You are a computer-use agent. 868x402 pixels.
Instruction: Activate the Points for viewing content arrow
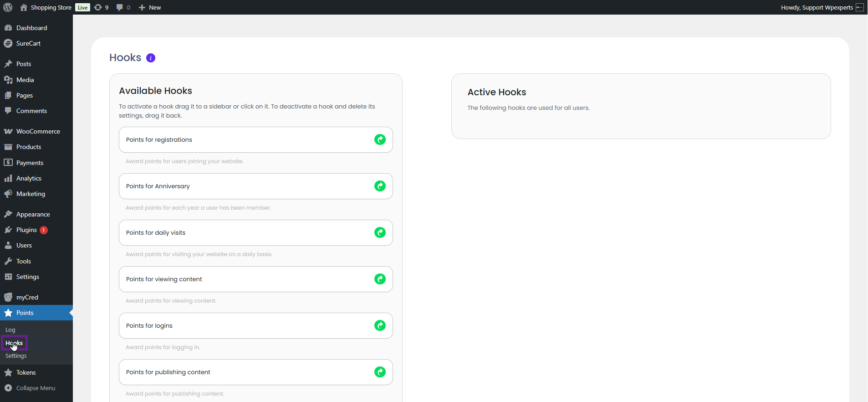(380, 279)
